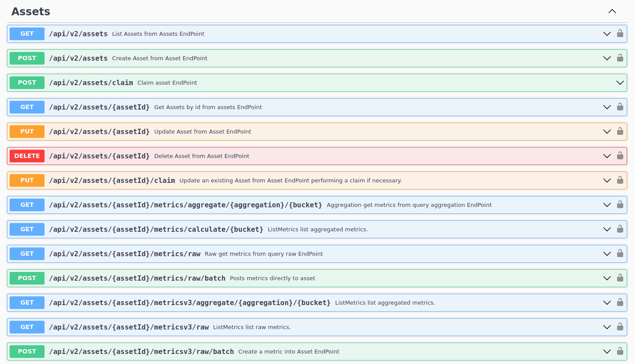Image resolution: width=635 pixels, height=364 pixels.
Task: Click lock icon on metricsv3/aggregate row
Action: click(x=620, y=302)
